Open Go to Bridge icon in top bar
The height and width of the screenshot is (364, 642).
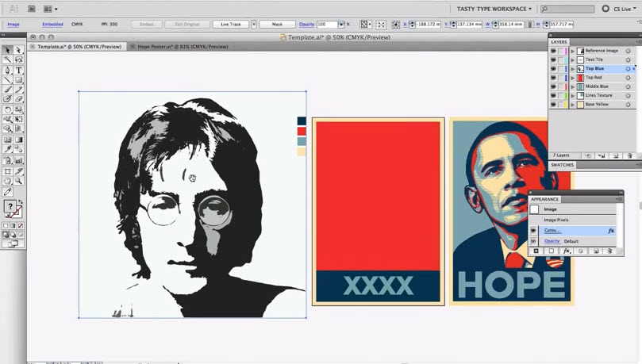click(x=32, y=9)
